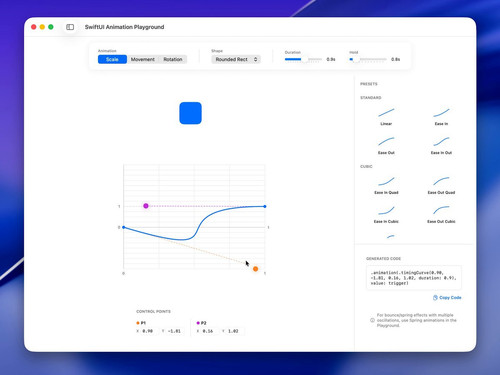This screenshot has height=375, width=500.
Task: Click the 0.9s duration value
Action: (331, 59)
